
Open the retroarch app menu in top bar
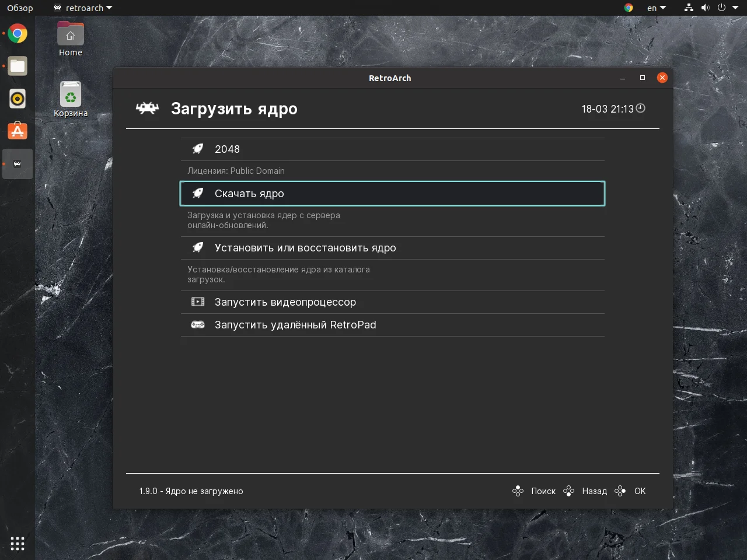83,8
